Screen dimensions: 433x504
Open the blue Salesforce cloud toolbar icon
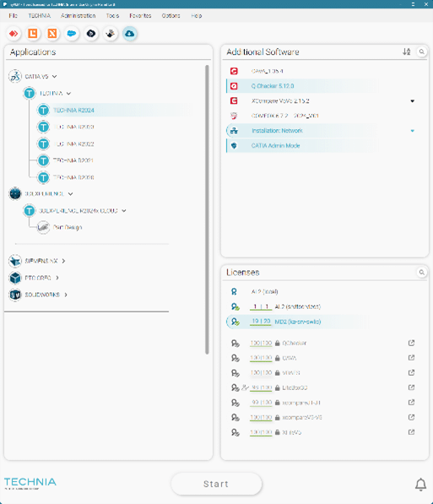click(72, 34)
